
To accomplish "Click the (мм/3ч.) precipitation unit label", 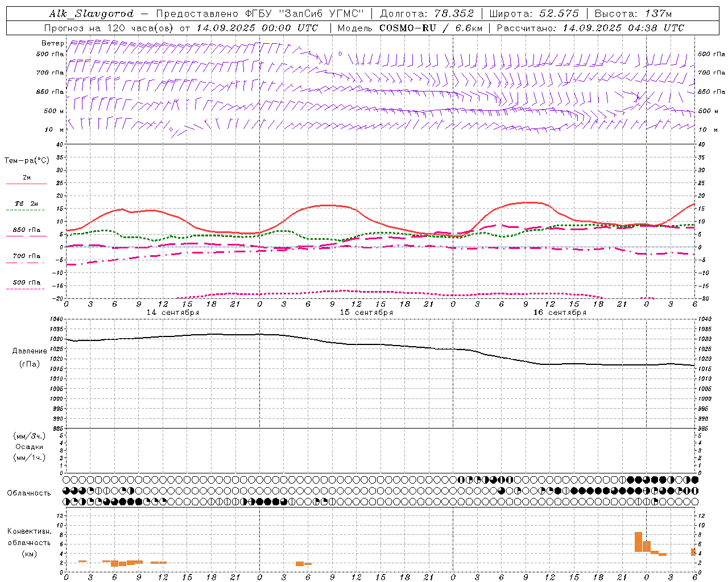I will [30, 436].
